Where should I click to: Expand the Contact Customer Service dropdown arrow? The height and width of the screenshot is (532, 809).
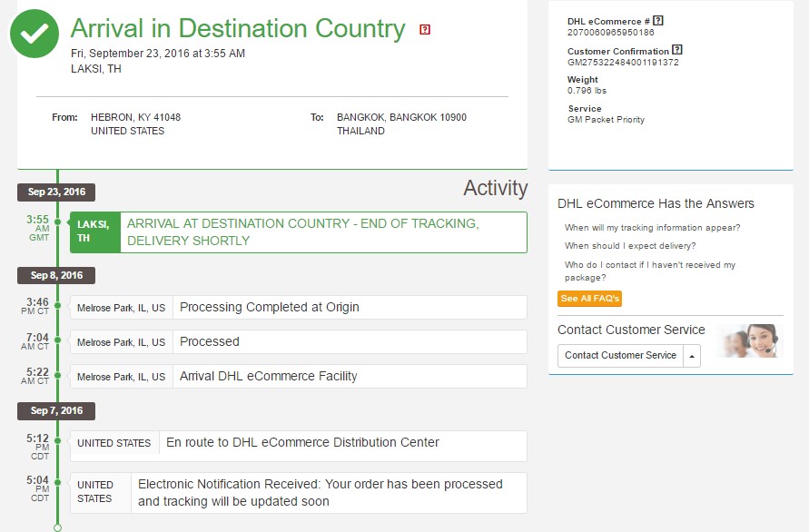pos(692,356)
